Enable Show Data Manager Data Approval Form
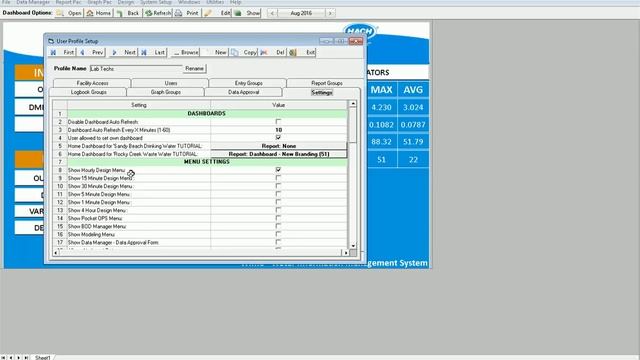The width and height of the screenshot is (640, 360). [278, 242]
